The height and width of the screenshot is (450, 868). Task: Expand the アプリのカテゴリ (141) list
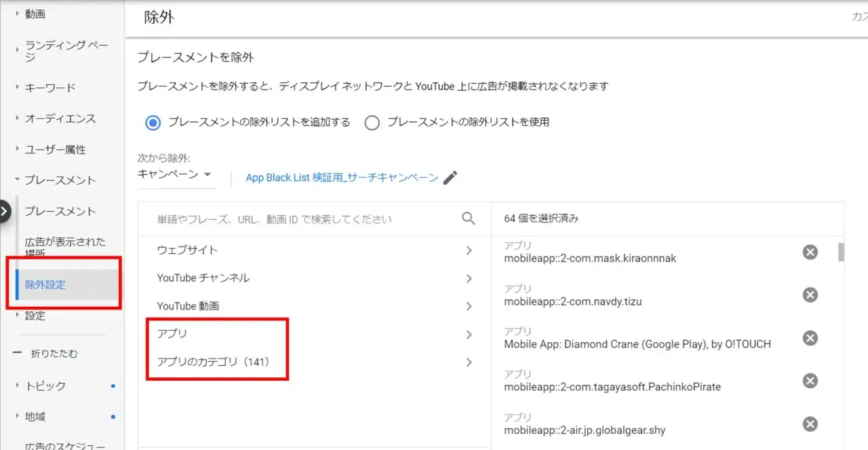(314, 362)
